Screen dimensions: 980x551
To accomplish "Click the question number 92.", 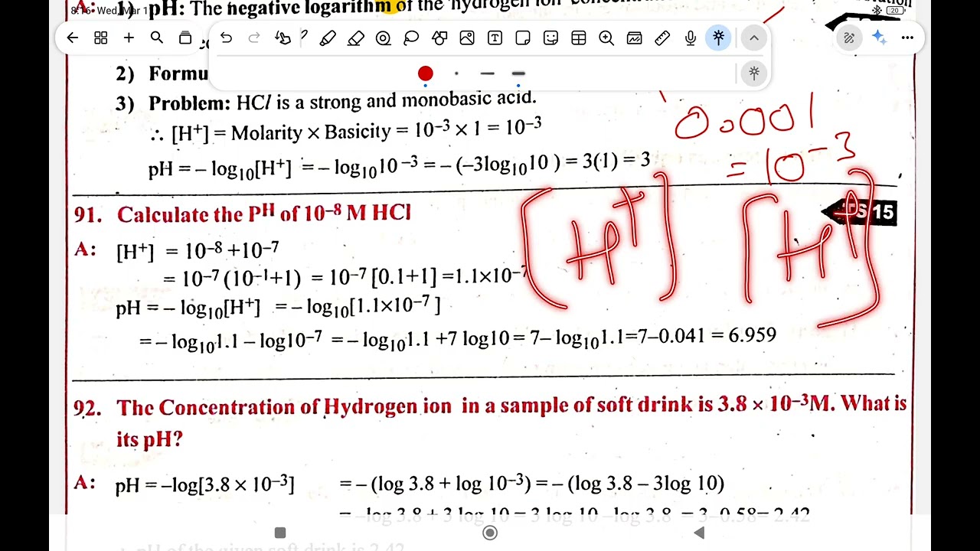I will (x=87, y=408).
